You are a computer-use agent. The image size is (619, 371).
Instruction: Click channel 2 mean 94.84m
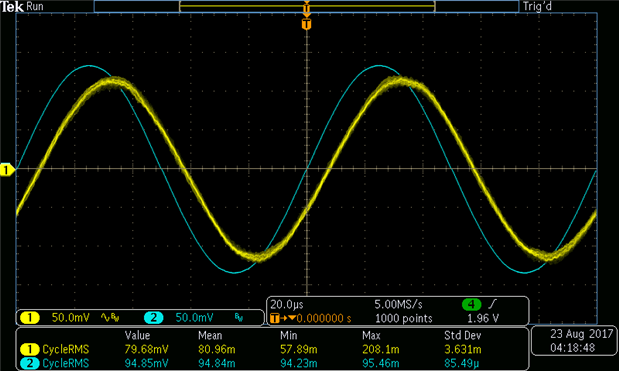217,363
